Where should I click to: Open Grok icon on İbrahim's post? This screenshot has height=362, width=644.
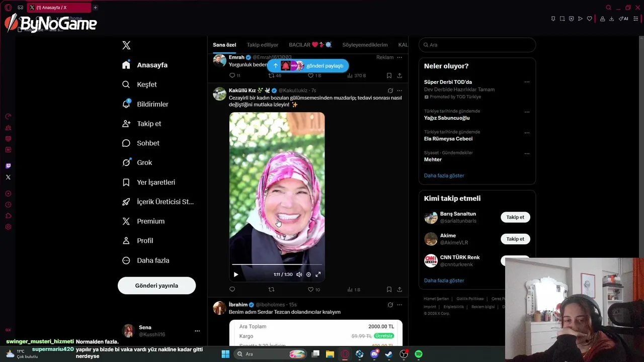point(390,305)
